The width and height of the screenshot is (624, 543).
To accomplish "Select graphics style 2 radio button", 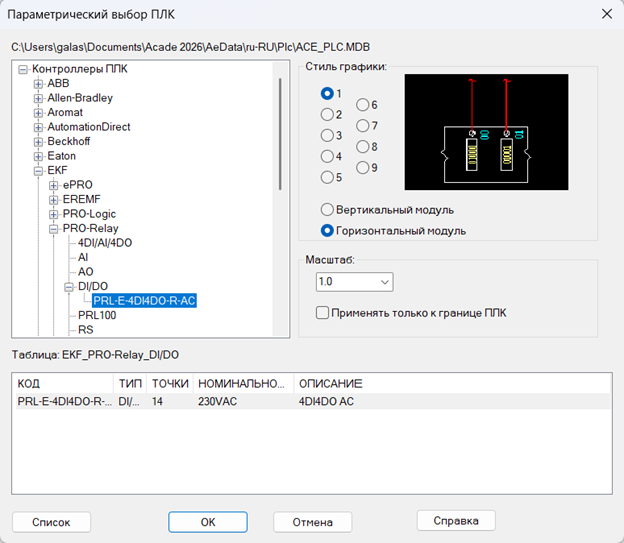I will 327,115.
